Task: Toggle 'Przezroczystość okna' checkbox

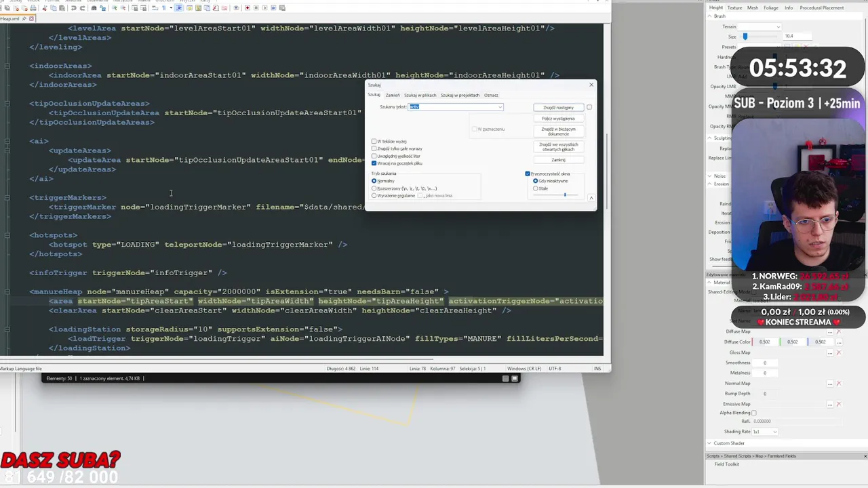Action: (528, 174)
